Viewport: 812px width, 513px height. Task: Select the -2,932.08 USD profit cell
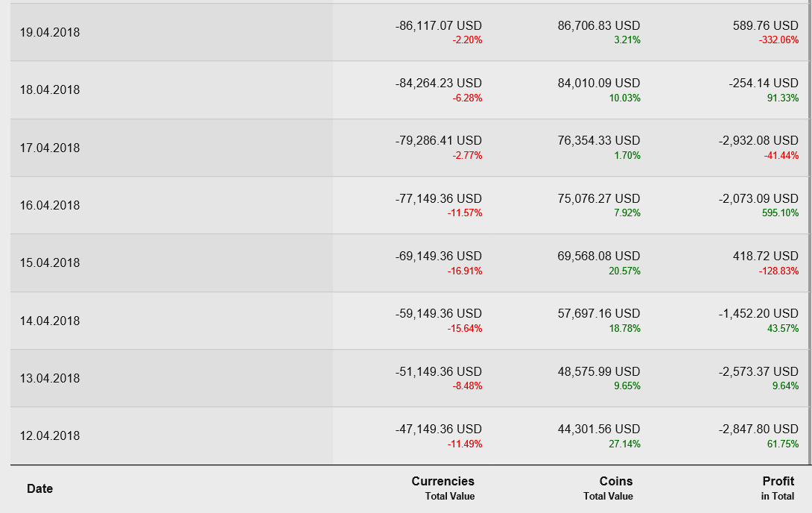pos(758,140)
